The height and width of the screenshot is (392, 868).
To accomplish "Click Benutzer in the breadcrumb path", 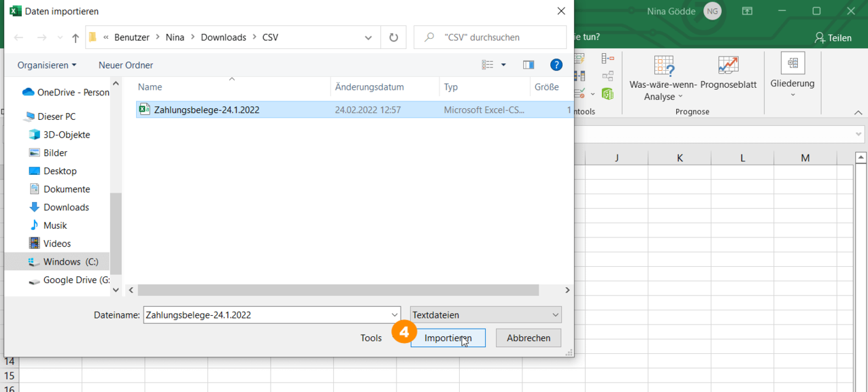I will click(132, 38).
